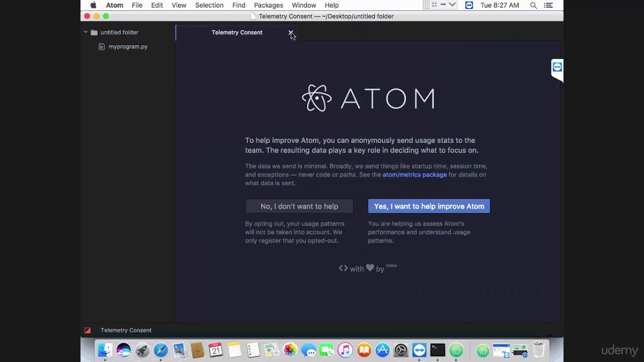Click the TeamViewer icon in menu bar
The image size is (644, 362).
tap(469, 5)
